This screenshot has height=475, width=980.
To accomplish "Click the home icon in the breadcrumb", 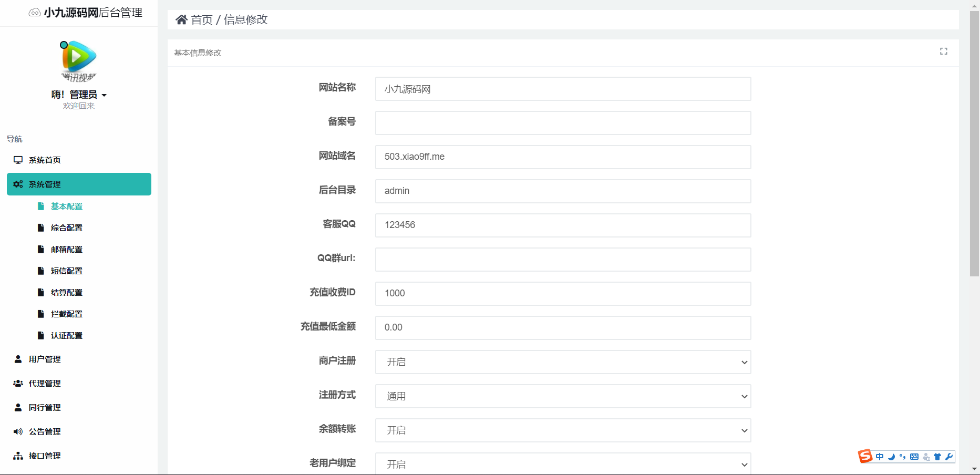I will coord(181,19).
